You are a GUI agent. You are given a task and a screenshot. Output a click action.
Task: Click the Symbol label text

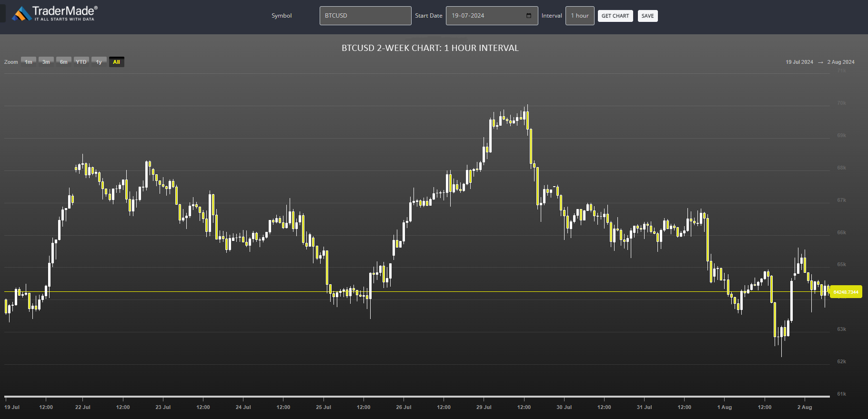tap(282, 16)
